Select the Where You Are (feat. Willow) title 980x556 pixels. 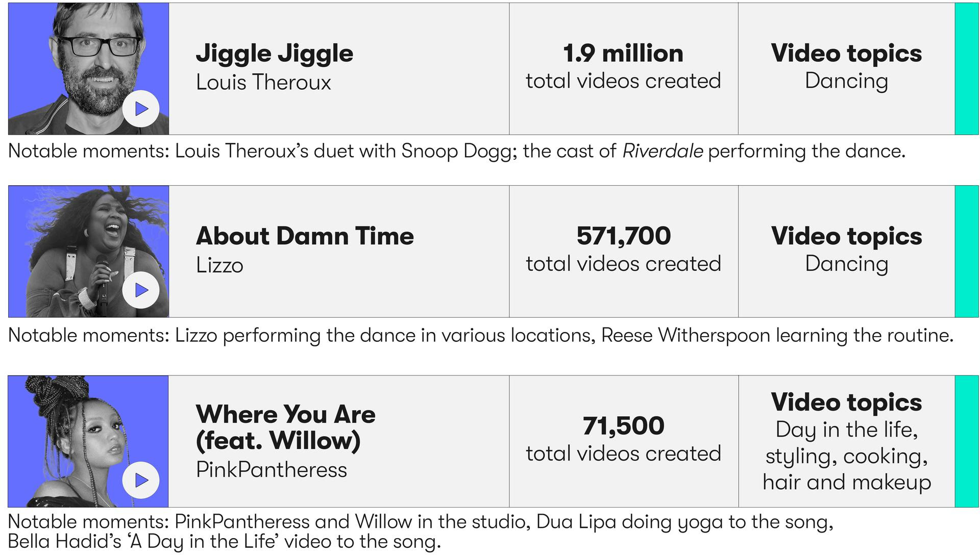pyautogui.click(x=285, y=427)
